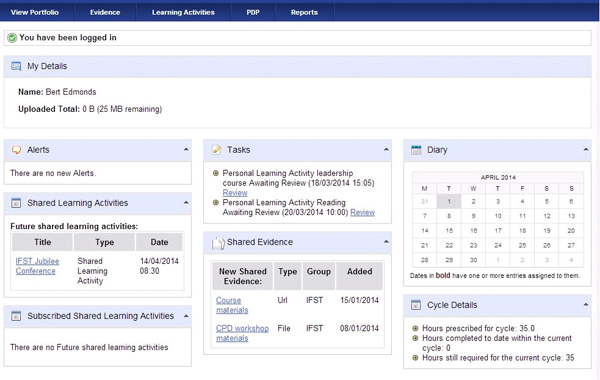Click the 14/04/2014 08:30 date cell
Viewport: 600px width, 380px height.
159,266
